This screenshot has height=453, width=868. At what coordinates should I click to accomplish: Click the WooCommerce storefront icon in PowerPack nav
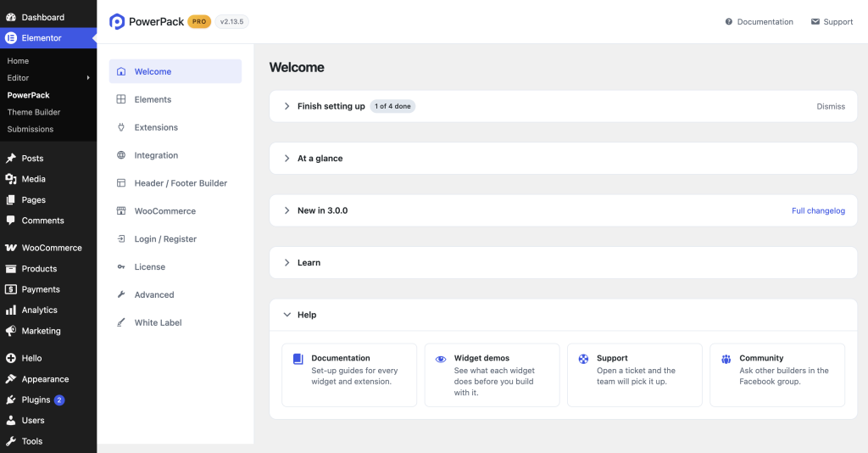(121, 211)
